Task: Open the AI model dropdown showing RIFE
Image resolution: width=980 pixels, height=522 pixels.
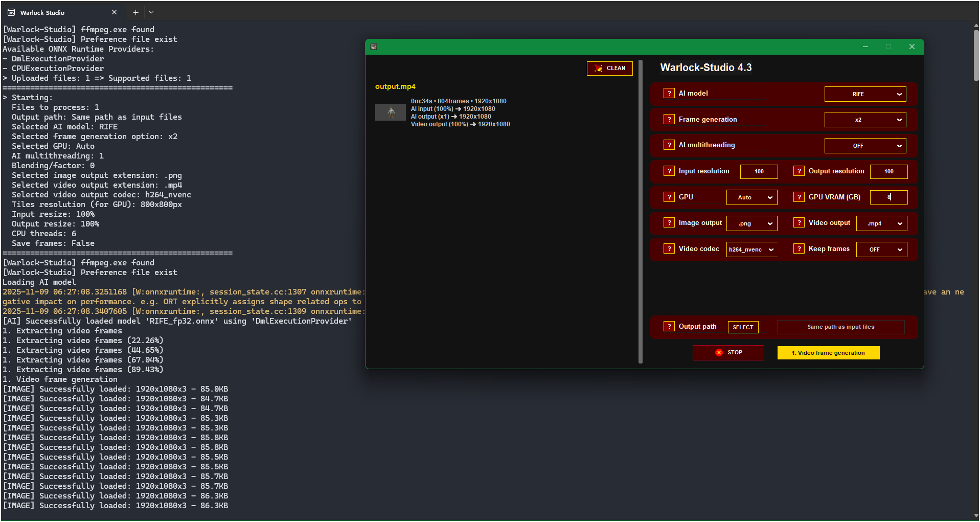Action: click(x=865, y=94)
